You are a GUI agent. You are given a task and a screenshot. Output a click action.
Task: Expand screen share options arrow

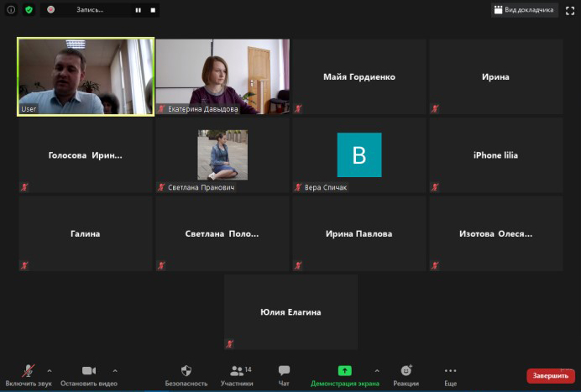(x=377, y=370)
